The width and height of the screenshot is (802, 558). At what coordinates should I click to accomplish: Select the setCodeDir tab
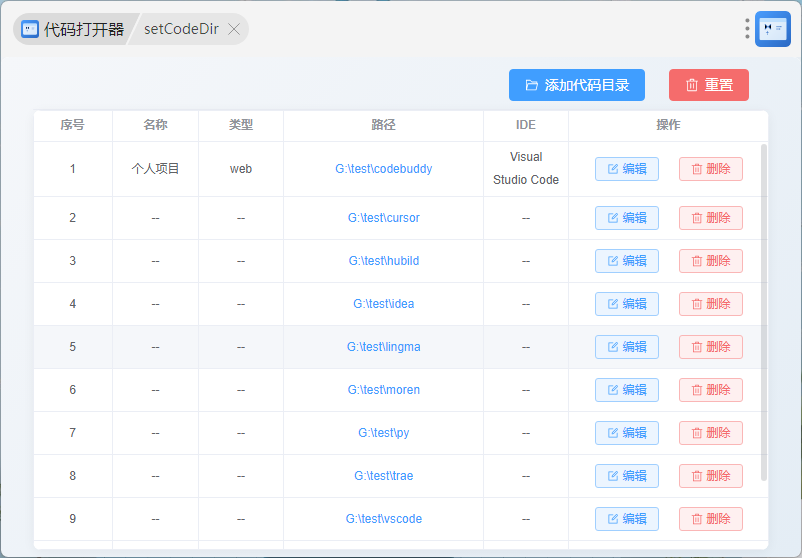pos(181,29)
